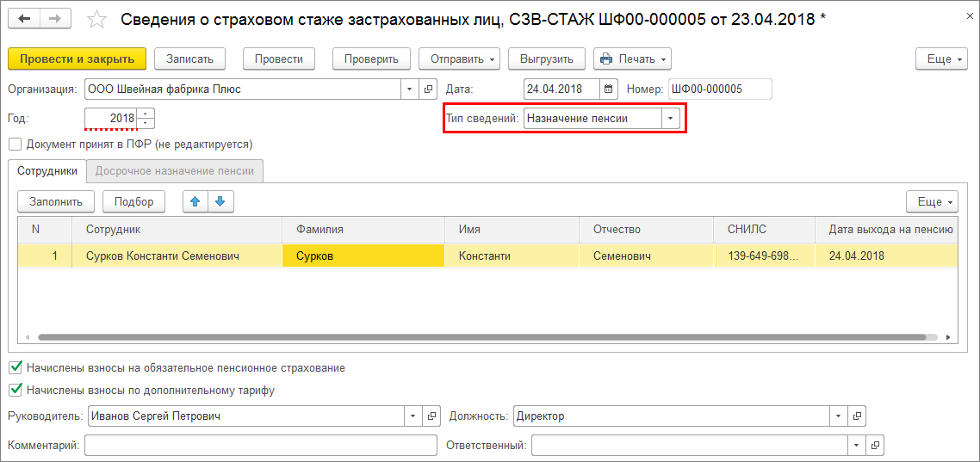Click the Проверить button
980x462 pixels.
point(371,59)
